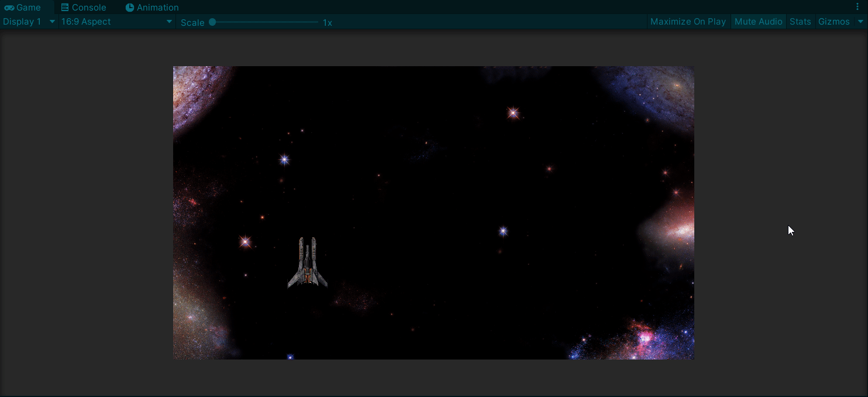868x397 pixels.
Task: Click the spaceship in the game view
Action: (308, 262)
